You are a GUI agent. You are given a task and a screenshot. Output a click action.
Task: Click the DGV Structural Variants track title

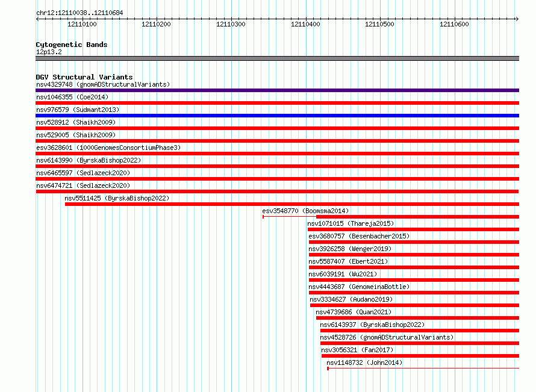coord(84,77)
